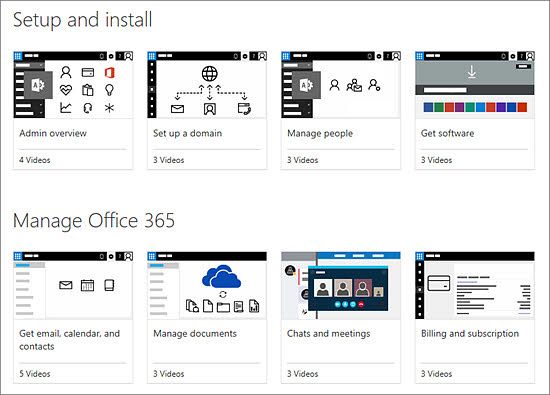Open the Set up a domain title
Screen dimensions: 550x395
coord(187,133)
